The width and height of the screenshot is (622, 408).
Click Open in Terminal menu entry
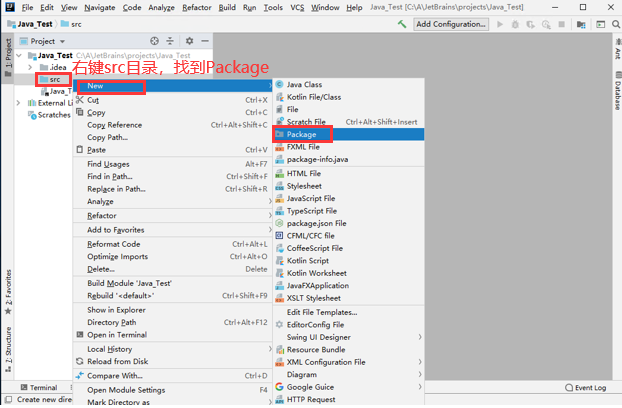click(173, 335)
